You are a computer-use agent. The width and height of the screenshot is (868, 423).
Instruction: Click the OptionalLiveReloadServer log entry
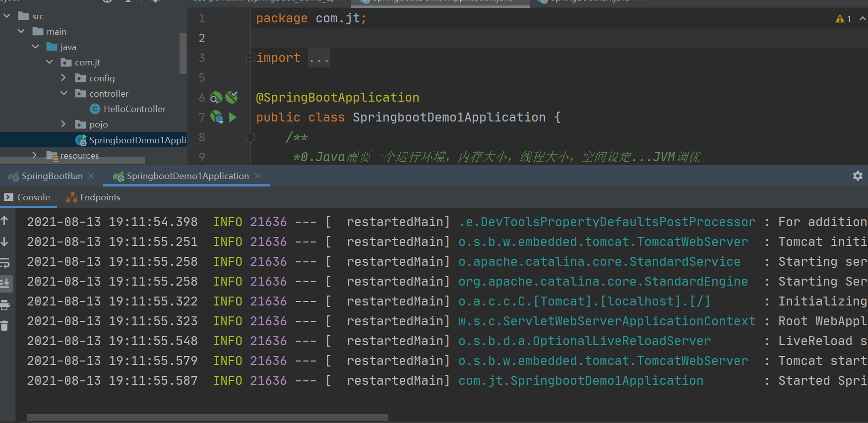click(x=584, y=341)
